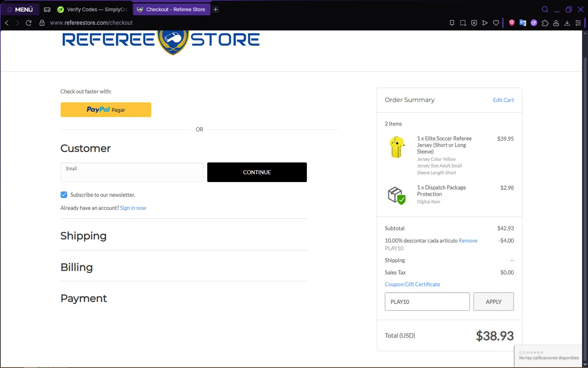588x368 pixels.
Task: Click the $2.98 protection price
Action: coord(507,188)
